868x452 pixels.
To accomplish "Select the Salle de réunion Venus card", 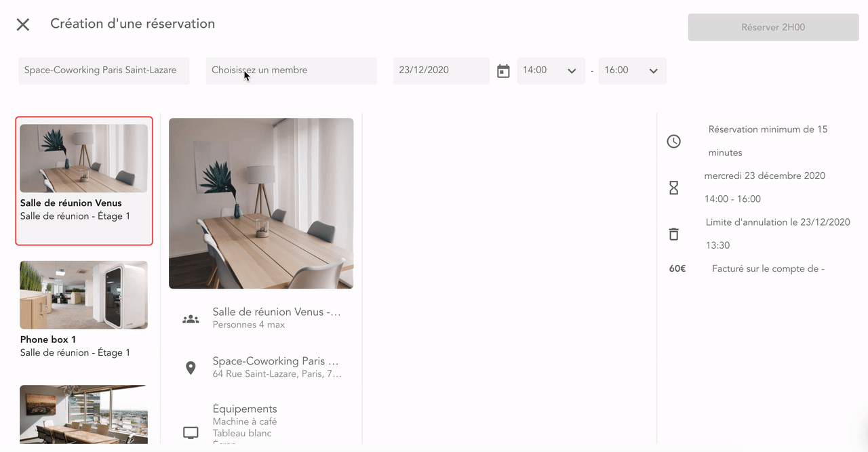I will (x=84, y=181).
